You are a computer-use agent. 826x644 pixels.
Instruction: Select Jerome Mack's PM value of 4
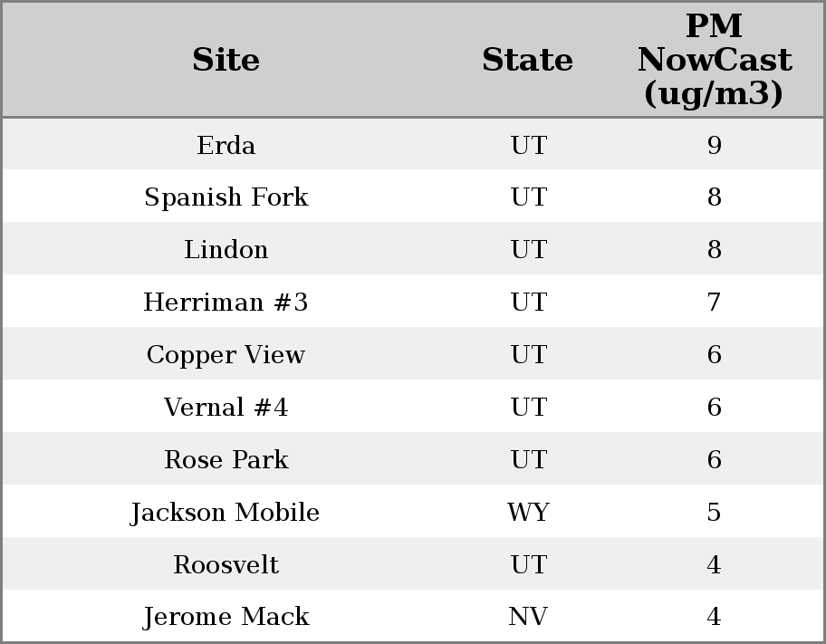714,617
